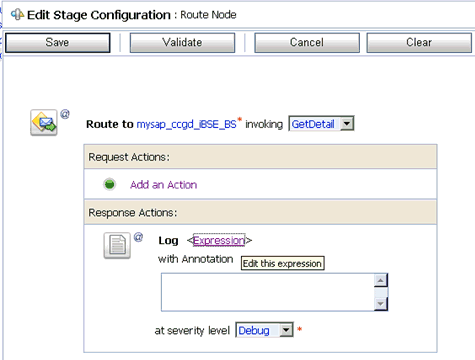The height and width of the screenshot is (360, 475).
Task: Click the Request Actions section header
Action: [x=260, y=157]
